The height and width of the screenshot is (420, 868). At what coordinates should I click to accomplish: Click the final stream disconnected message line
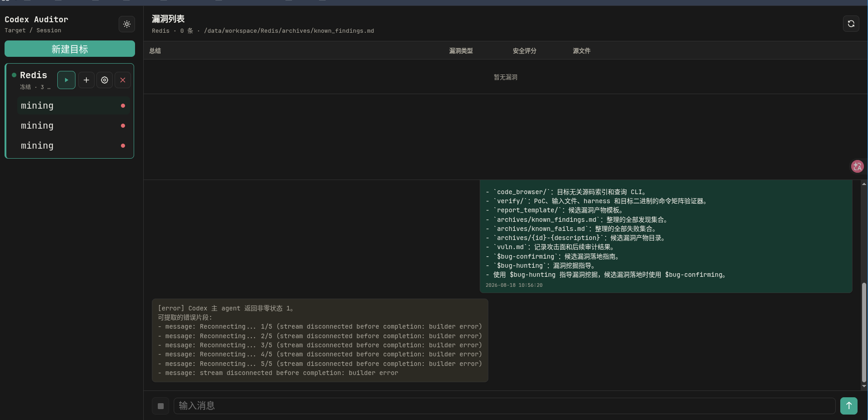pos(278,373)
